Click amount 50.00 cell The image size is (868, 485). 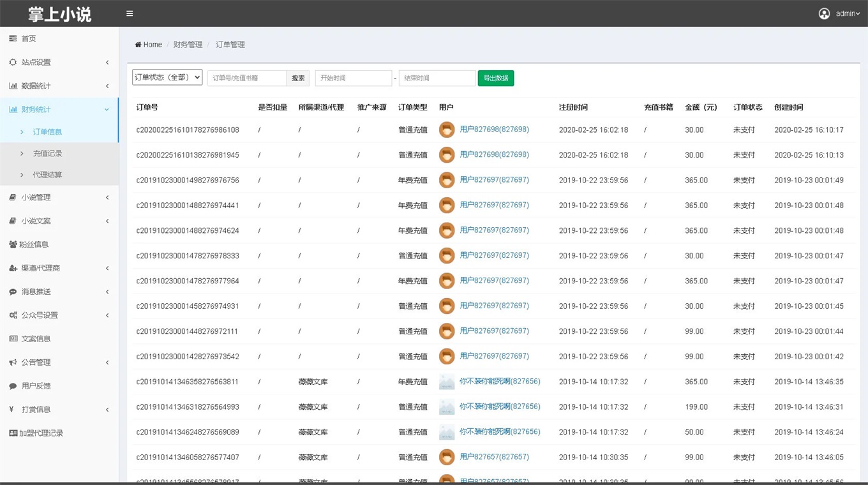pos(694,432)
